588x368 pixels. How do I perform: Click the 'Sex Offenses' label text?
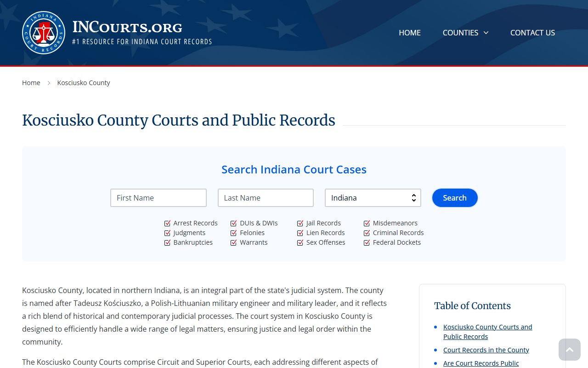click(326, 242)
